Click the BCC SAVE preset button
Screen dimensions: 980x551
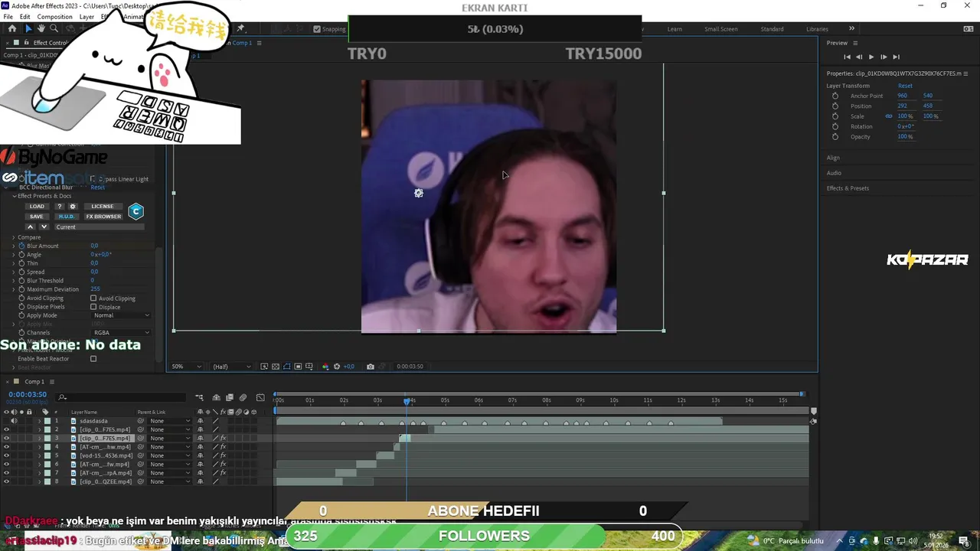[x=37, y=217]
